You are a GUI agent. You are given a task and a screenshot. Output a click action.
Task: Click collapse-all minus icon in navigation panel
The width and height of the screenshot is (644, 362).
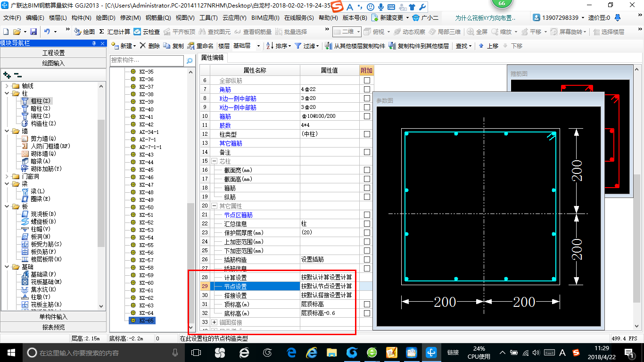tap(17, 75)
